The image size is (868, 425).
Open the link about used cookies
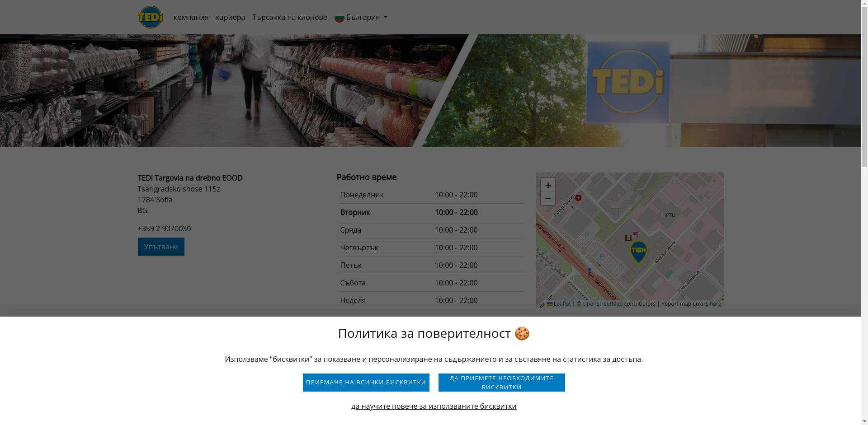(434, 406)
